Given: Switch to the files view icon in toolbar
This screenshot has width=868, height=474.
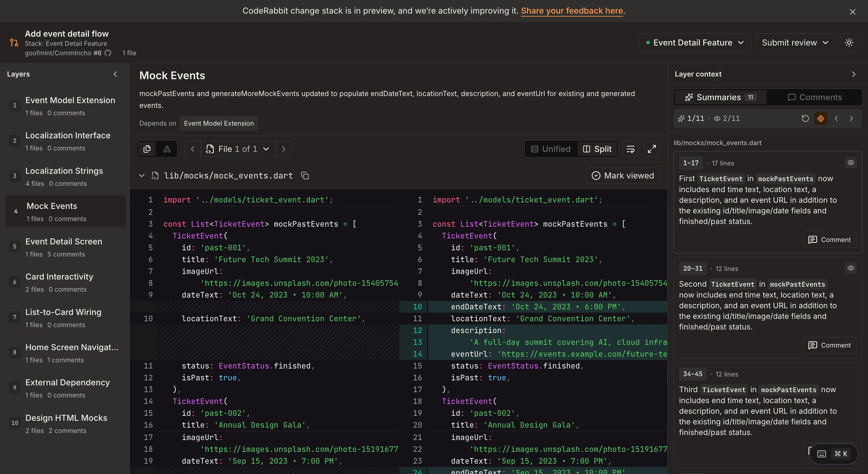Looking at the screenshot, I should pos(147,149).
